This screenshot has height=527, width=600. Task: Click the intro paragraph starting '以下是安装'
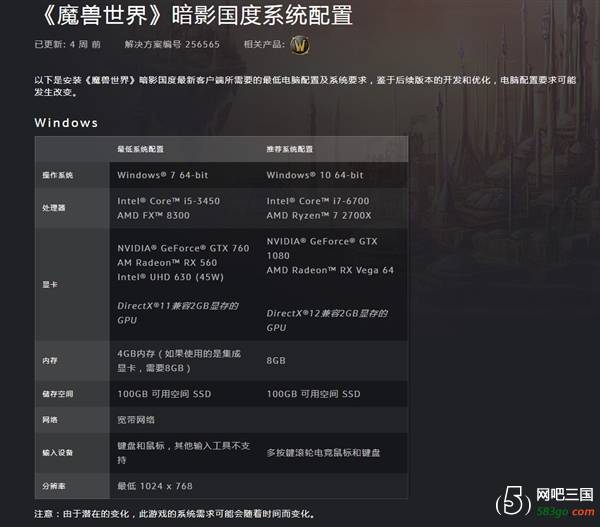pos(305,86)
